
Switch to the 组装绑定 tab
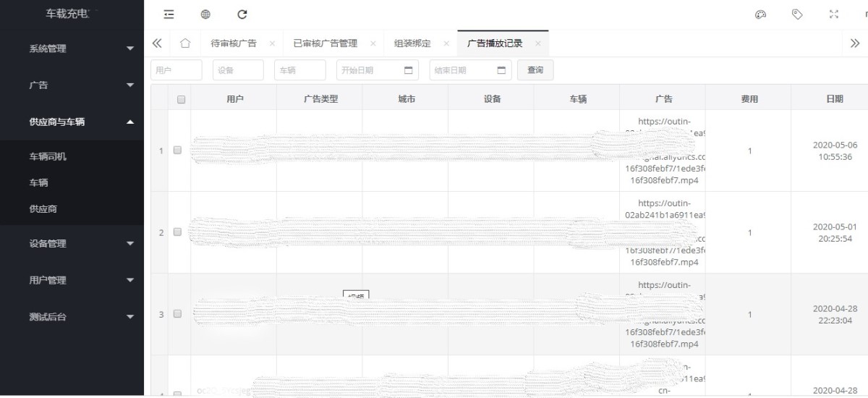[412, 43]
